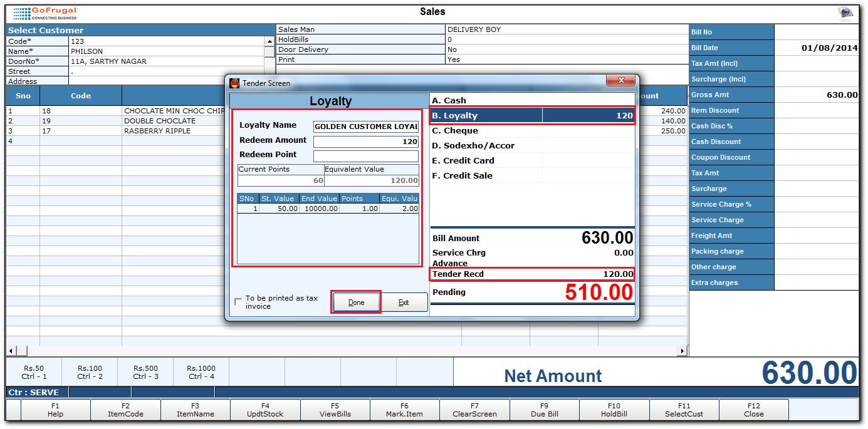Click F10 HoldBill function key
The image size is (868, 429).
[x=614, y=410]
